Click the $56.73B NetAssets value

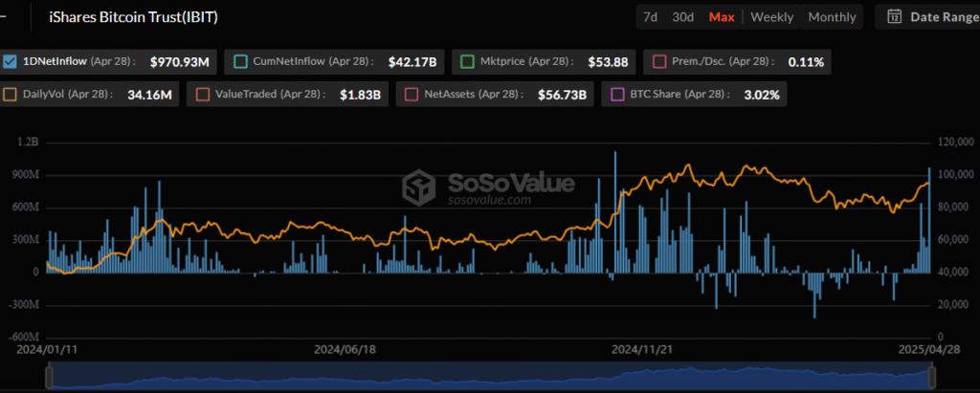pyautogui.click(x=562, y=96)
